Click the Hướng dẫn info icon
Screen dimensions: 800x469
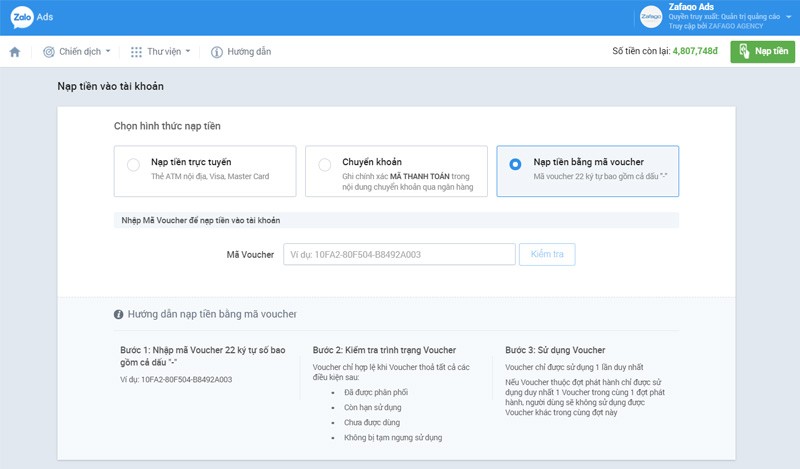click(x=217, y=52)
